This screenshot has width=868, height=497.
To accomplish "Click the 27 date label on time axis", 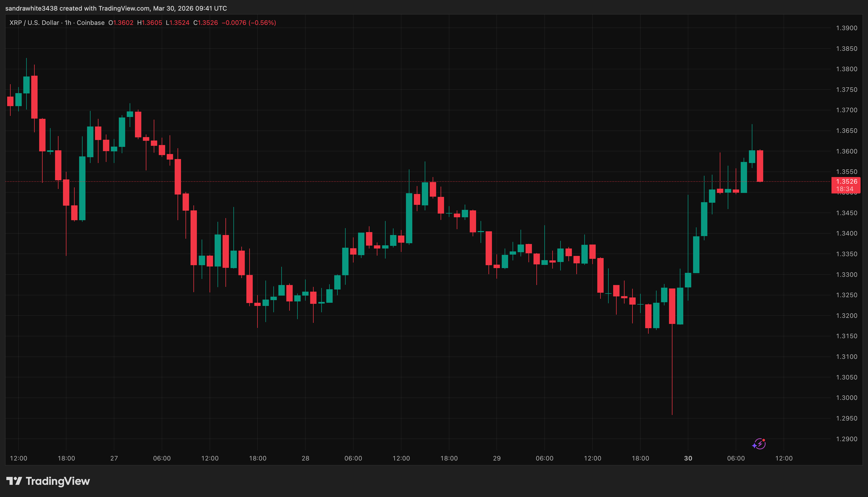I will pos(114,458).
